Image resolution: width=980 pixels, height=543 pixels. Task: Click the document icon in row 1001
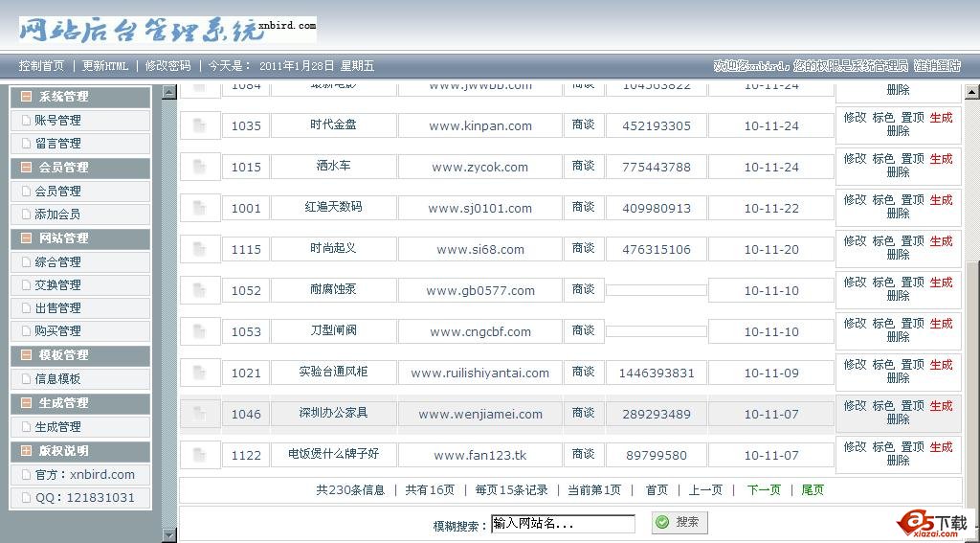[x=199, y=208]
